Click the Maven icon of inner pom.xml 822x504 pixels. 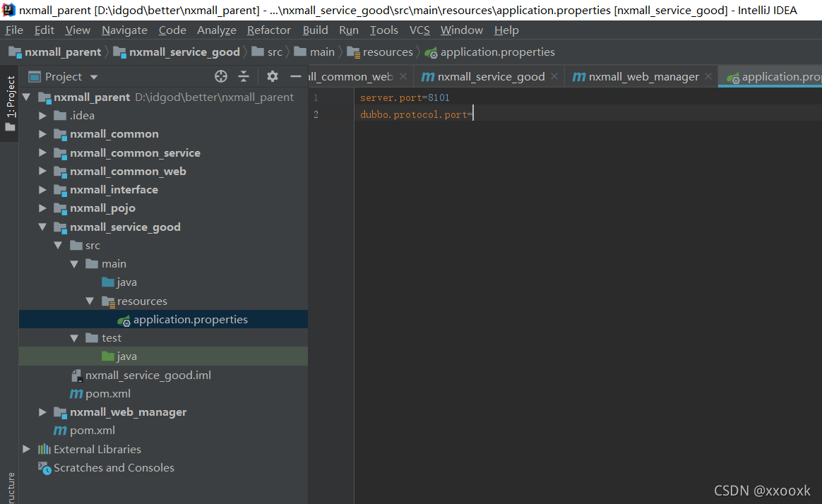point(76,394)
